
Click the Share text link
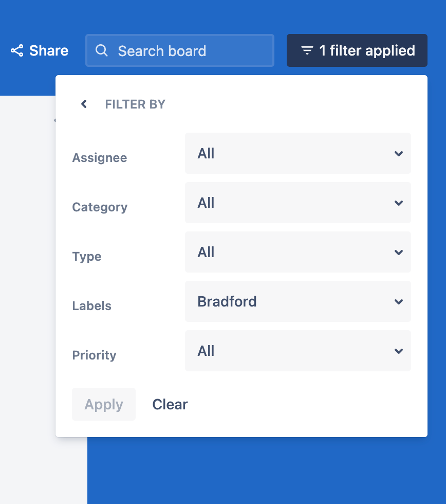point(49,50)
